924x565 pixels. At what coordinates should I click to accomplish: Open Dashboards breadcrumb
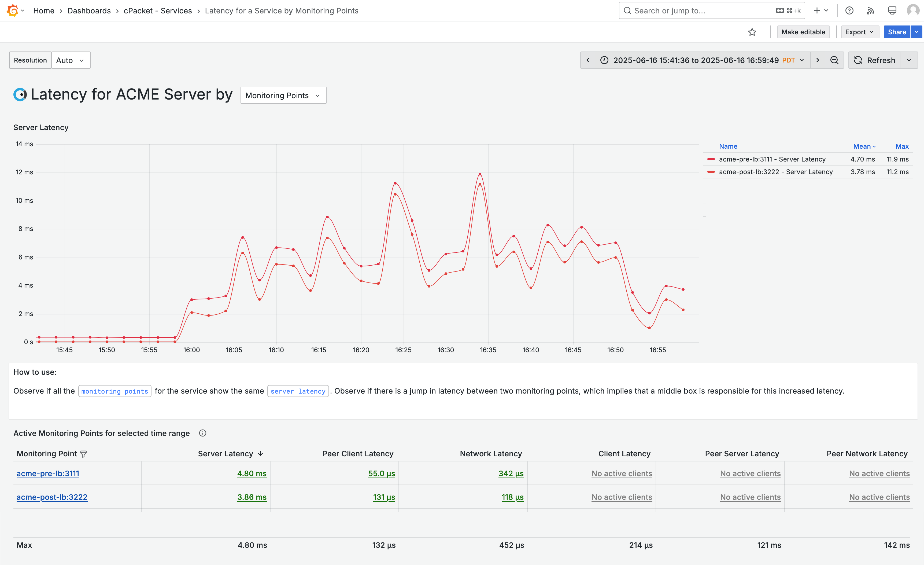89,10
